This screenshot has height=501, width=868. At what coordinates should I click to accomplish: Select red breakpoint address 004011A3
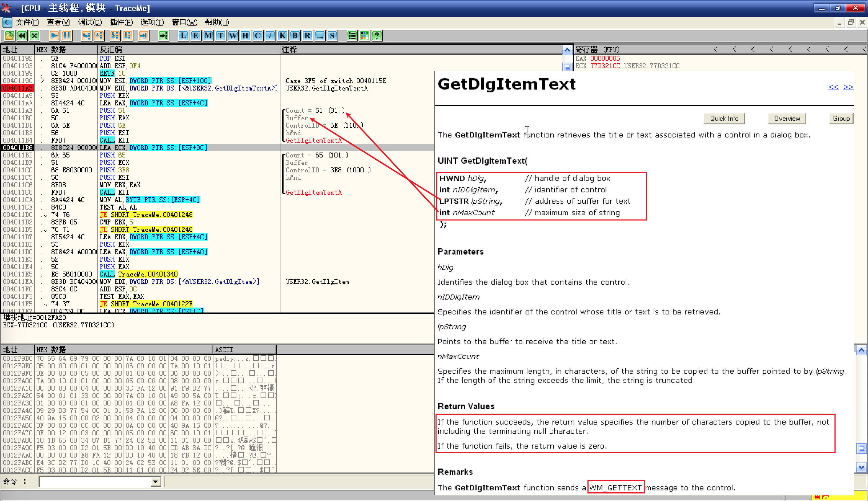click(x=18, y=88)
